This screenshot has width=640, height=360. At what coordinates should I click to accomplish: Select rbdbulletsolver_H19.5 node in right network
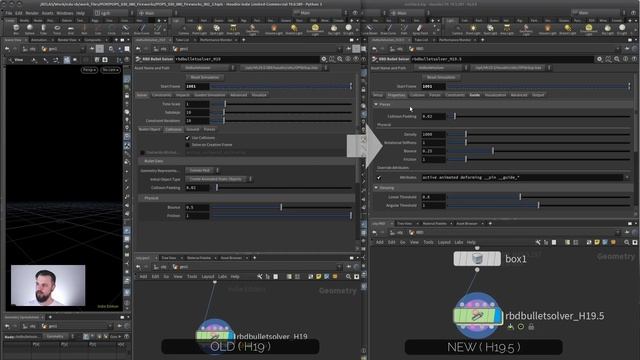point(477,316)
